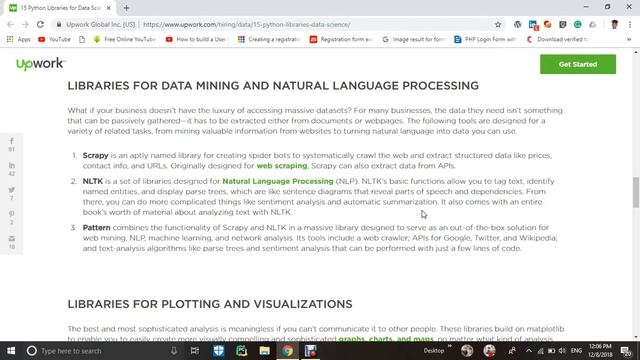Open the volume control tray icon
The image size is (640, 360).
pos(562,351)
